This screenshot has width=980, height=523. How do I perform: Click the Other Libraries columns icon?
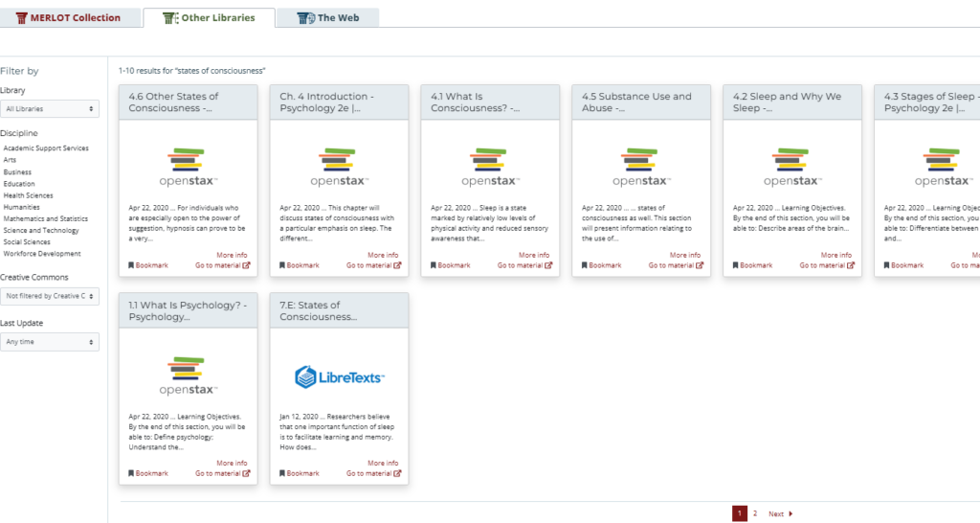click(170, 18)
